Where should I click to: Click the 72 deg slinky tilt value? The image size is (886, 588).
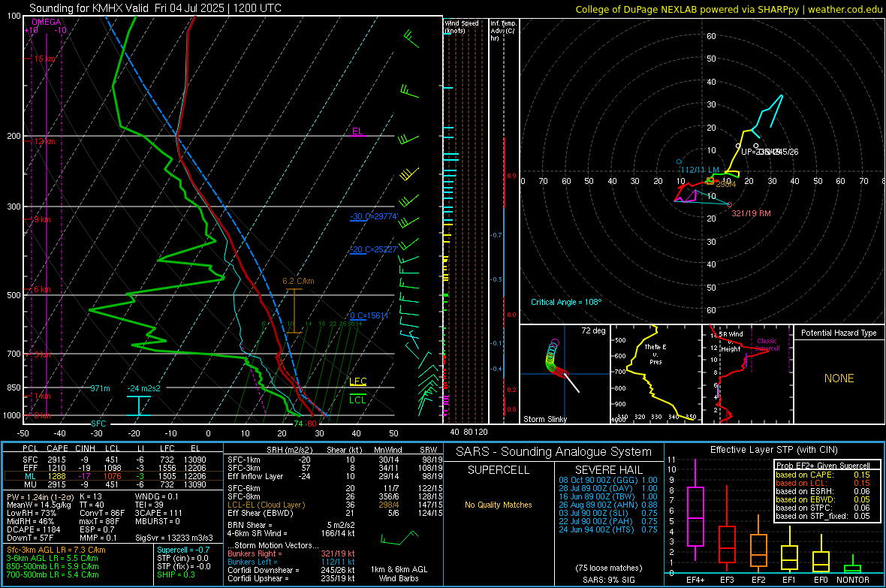click(x=593, y=330)
